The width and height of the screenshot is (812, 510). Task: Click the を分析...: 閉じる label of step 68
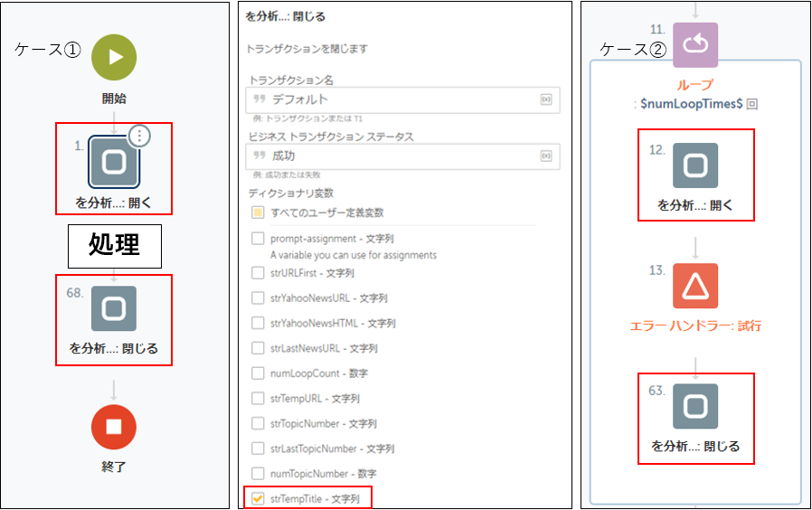click(114, 348)
